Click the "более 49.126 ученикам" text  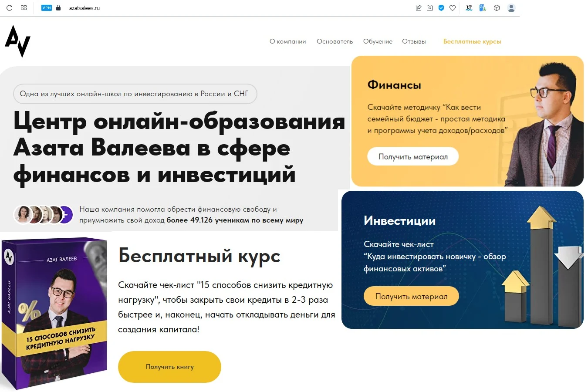(235, 220)
